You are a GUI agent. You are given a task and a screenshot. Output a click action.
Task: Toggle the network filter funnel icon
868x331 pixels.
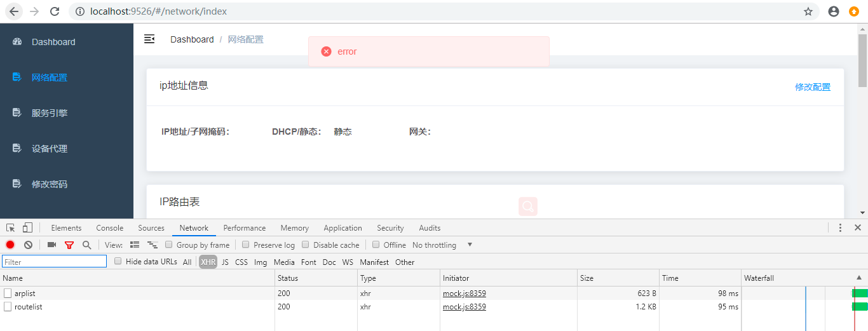point(69,245)
